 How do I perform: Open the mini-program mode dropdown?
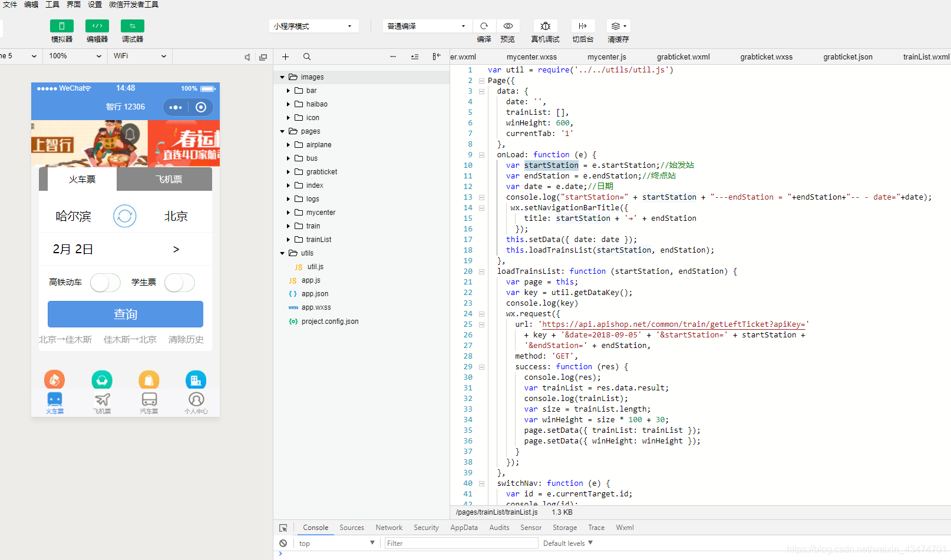click(313, 26)
